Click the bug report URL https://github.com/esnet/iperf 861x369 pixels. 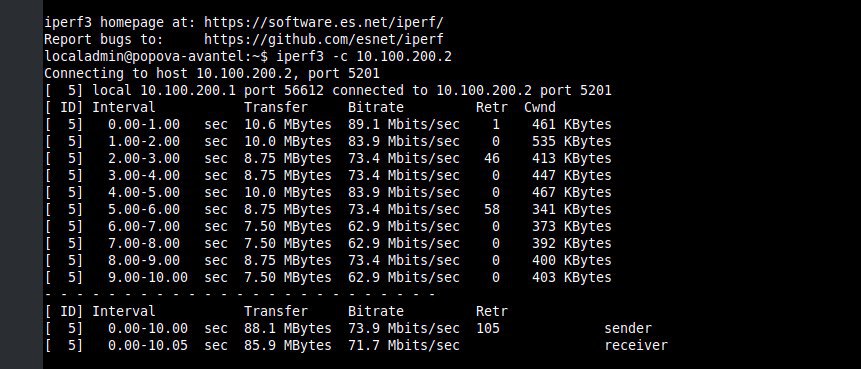click(323, 40)
